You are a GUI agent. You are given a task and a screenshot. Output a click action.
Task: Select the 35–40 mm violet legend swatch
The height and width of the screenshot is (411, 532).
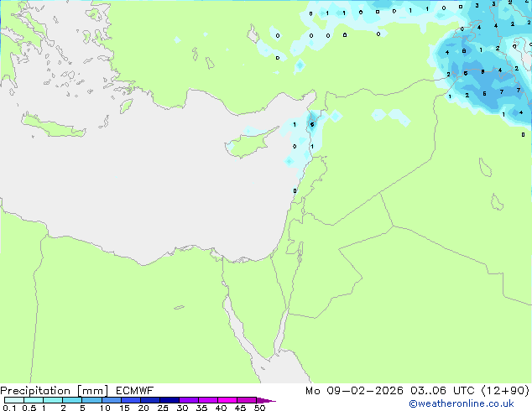point(207,400)
